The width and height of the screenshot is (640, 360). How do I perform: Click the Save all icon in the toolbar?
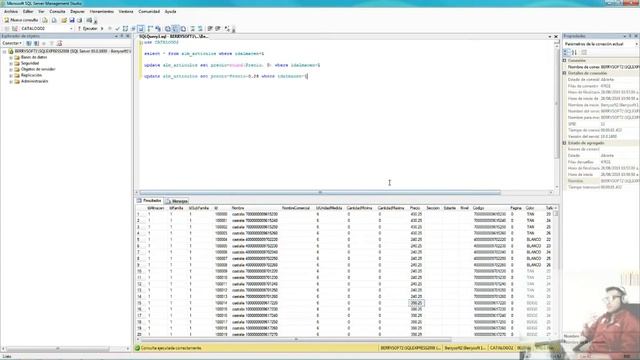pyautogui.click(x=80, y=20)
